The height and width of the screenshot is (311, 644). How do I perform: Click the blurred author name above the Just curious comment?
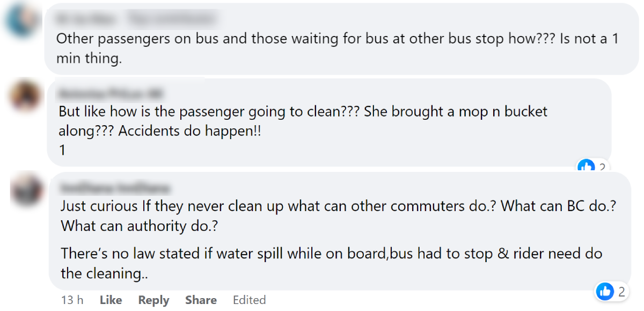[x=115, y=187]
